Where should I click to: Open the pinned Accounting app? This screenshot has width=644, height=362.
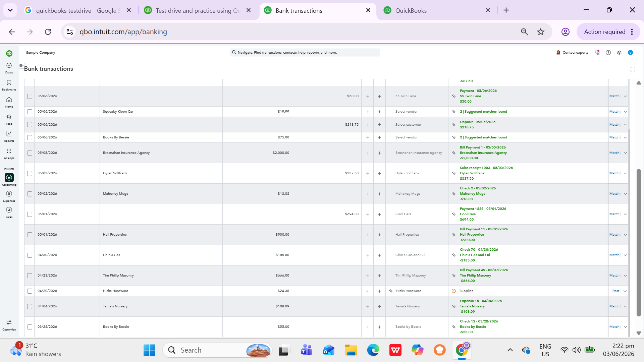pos(9,179)
